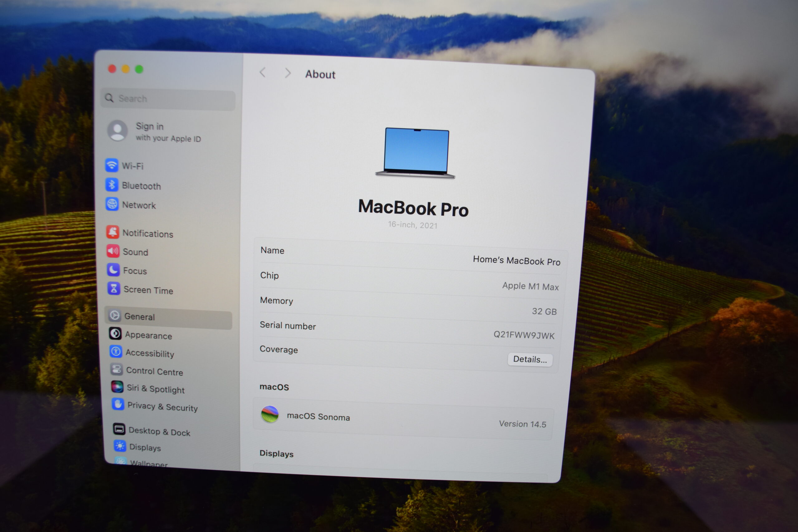Click the green full-screen window button
The height and width of the screenshot is (532, 798).
[x=139, y=69]
